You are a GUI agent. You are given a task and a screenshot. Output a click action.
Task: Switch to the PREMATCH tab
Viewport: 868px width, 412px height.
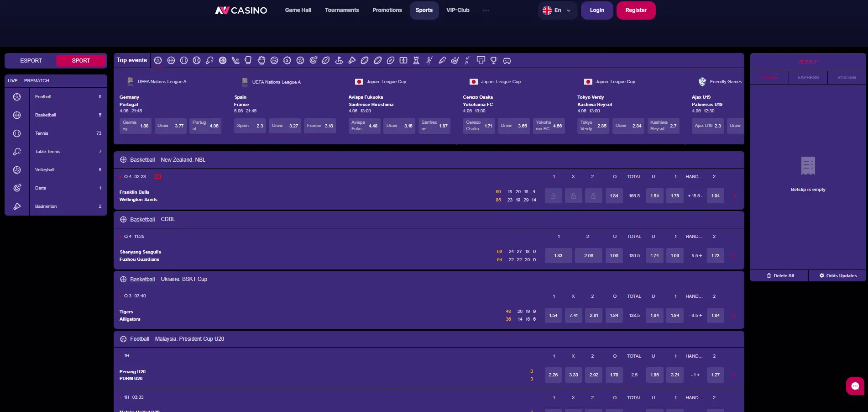click(36, 80)
